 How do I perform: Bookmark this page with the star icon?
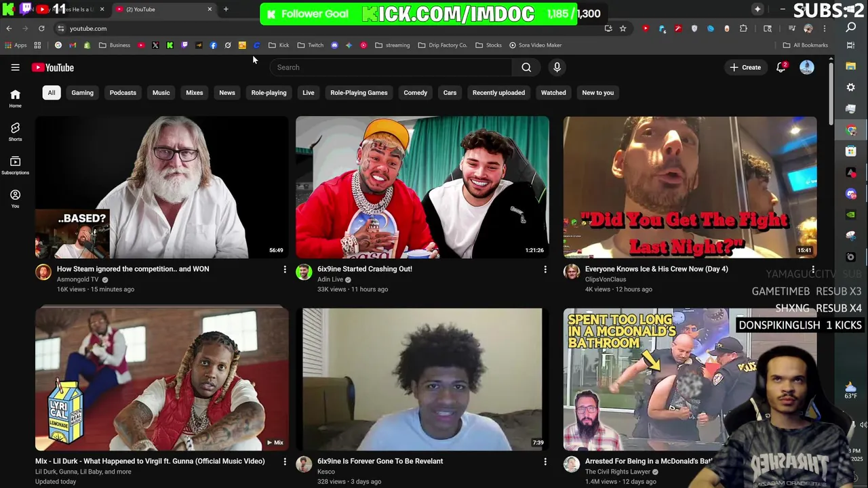(623, 28)
